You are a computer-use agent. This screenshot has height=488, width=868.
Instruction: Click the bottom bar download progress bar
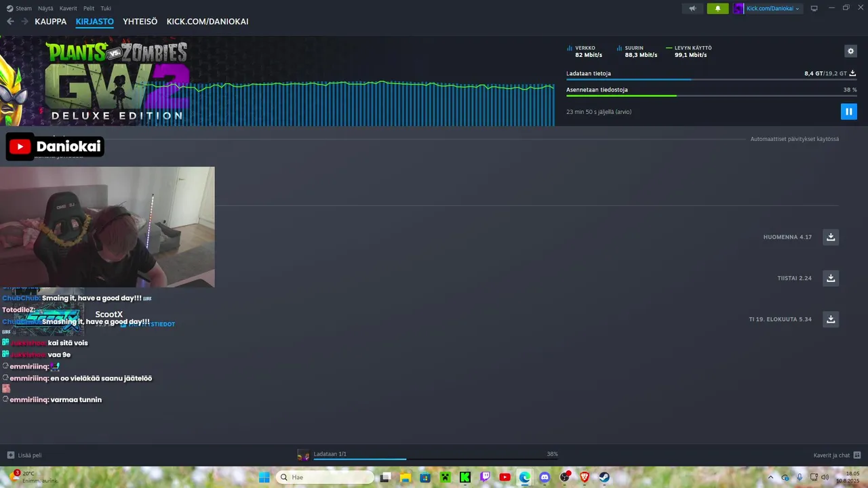pos(435,460)
